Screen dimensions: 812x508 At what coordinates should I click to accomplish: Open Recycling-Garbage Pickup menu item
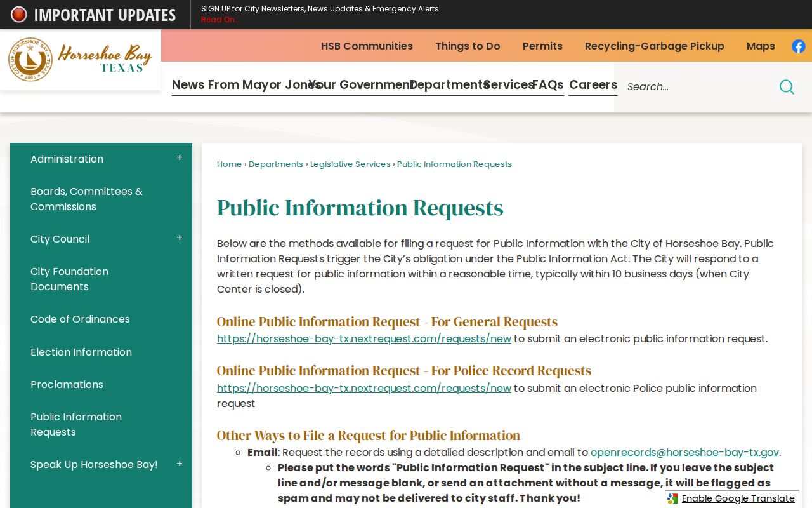[655, 46]
